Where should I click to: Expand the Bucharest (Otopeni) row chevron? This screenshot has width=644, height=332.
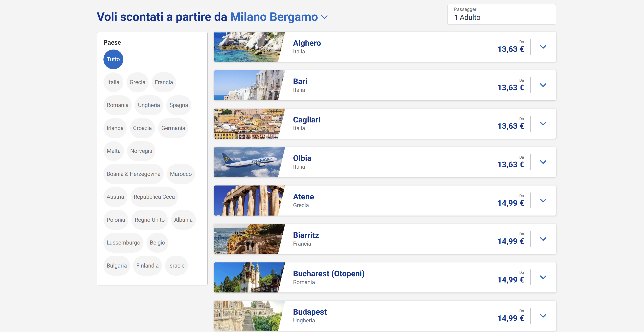(543, 278)
